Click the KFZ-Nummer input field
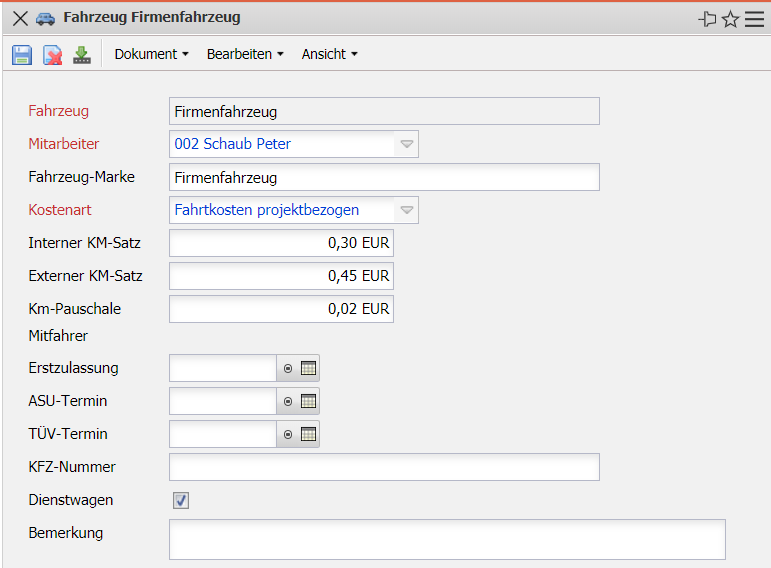The width and height of the screenshot is (771, 568). (384, 467)
